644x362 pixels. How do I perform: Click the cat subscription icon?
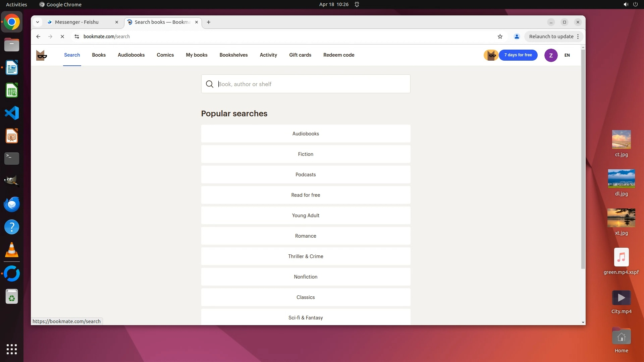pyautogui.click(x=491, y=55)
